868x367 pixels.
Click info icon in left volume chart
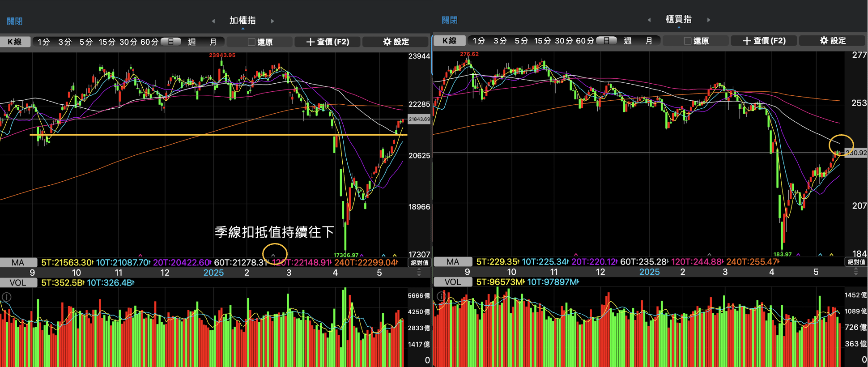click(x=6, y=297)
